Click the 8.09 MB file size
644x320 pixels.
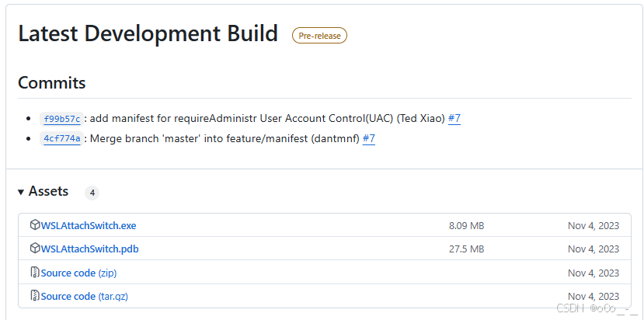(467, 225)
